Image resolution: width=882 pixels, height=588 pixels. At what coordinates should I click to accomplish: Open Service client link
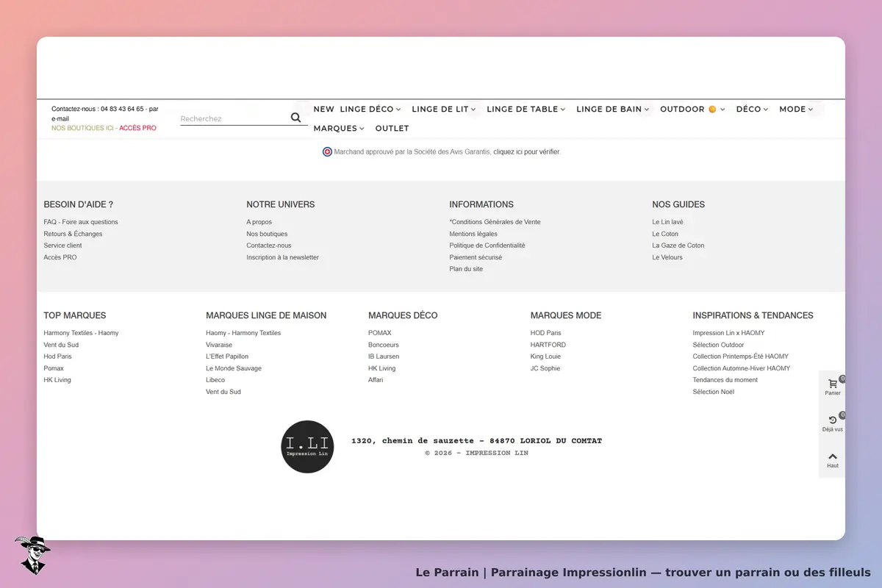[x=62, y=245]
